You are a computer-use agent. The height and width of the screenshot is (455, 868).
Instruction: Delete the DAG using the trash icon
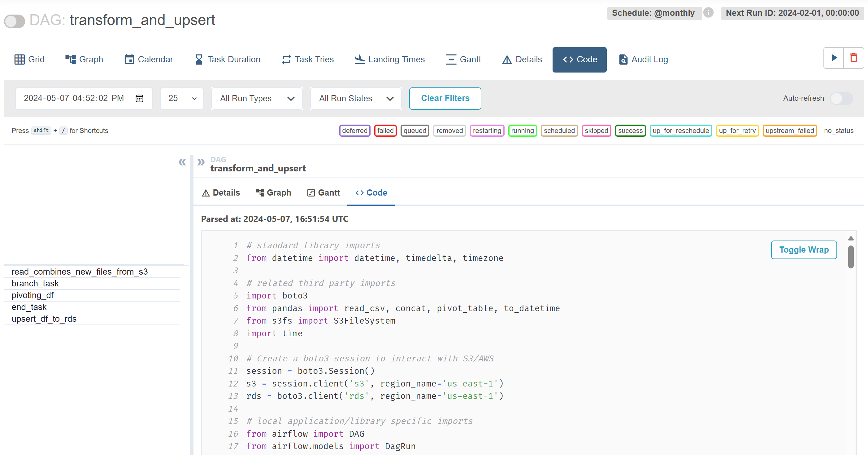tap(853, 58)
